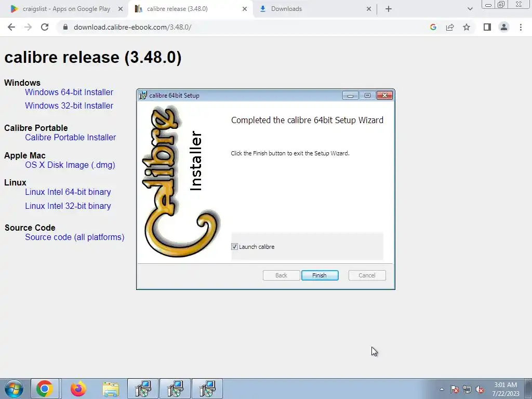Image resolution: width=532 pixels, height=399 pixels.
Task: Open Source code (all platforms) link
Action: (75, 237)
